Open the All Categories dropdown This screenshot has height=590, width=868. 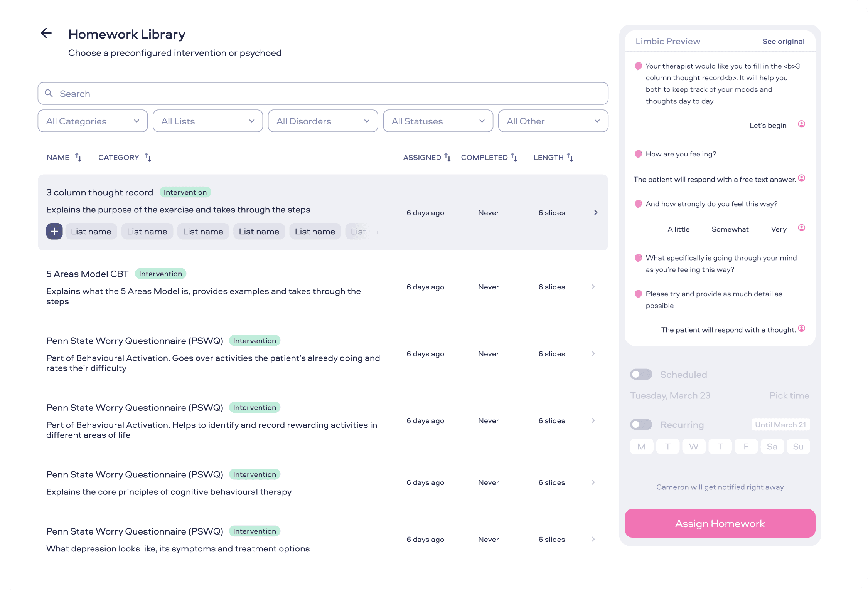click(x=93, y=121)
